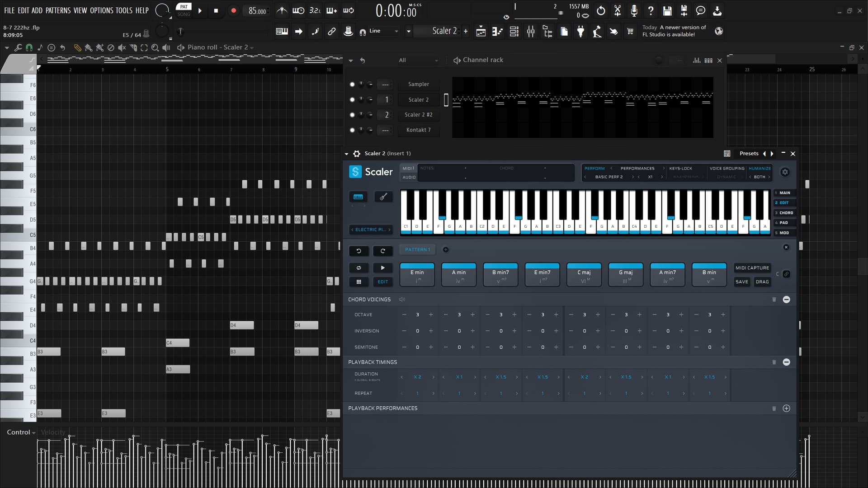Open the FILE menu
868x488 pixels.
click(9, 10)
